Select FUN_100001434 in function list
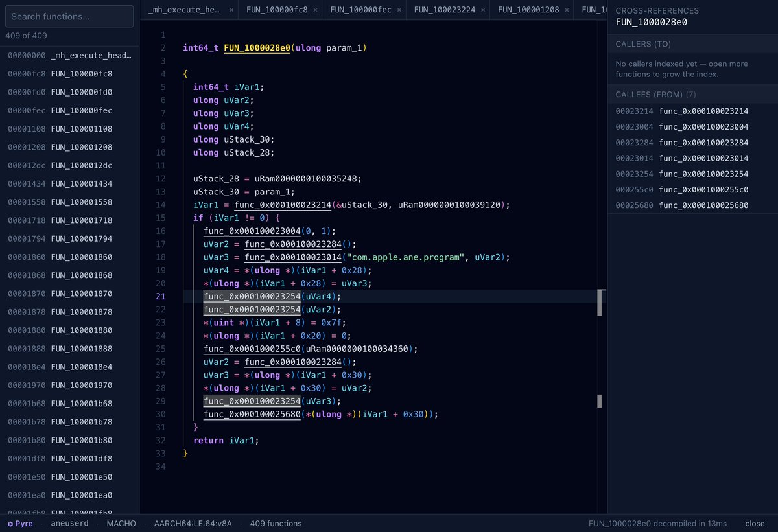The width and height of the screenshot is (778, 532). tap(69, 184)
